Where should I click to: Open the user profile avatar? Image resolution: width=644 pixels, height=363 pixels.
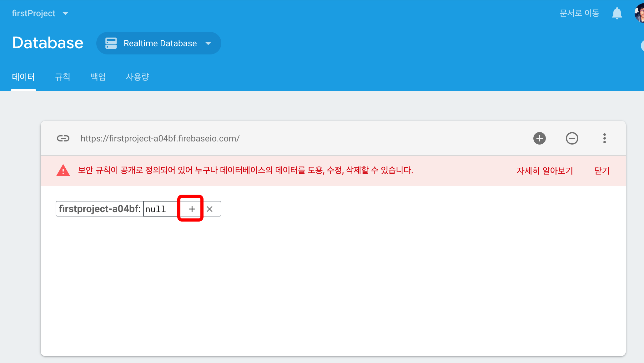coord(640,13)
